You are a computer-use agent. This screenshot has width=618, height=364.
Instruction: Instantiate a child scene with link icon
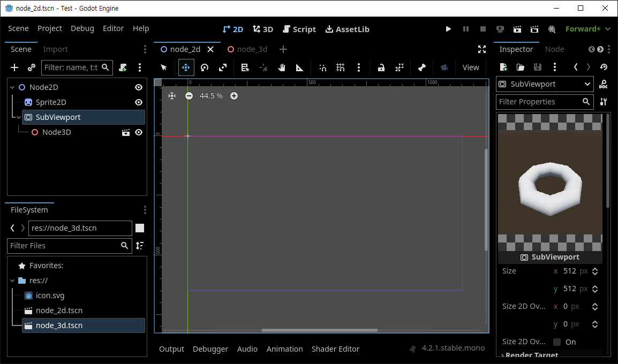point(32,67)
